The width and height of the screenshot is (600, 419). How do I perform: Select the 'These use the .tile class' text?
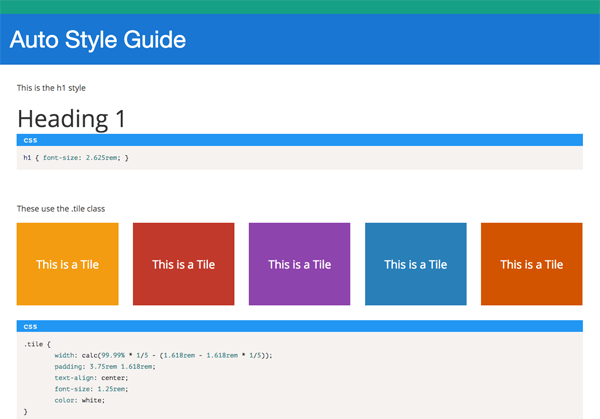(61, 208)
